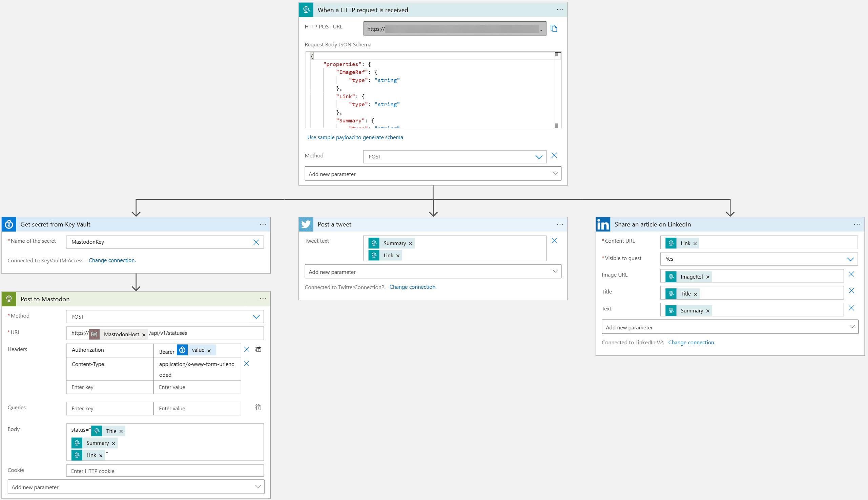Open ellipsis menu on HTTP request trigger

[x=560, y=10]
